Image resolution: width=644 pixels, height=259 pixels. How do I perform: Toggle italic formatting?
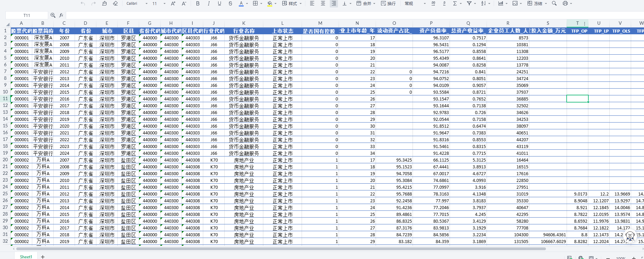[x=209, y=3]
